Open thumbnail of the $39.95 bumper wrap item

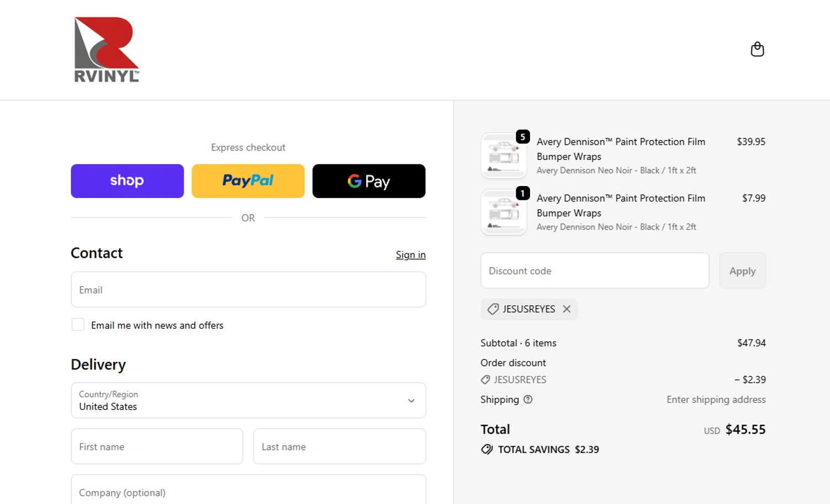tap(504, 156)
